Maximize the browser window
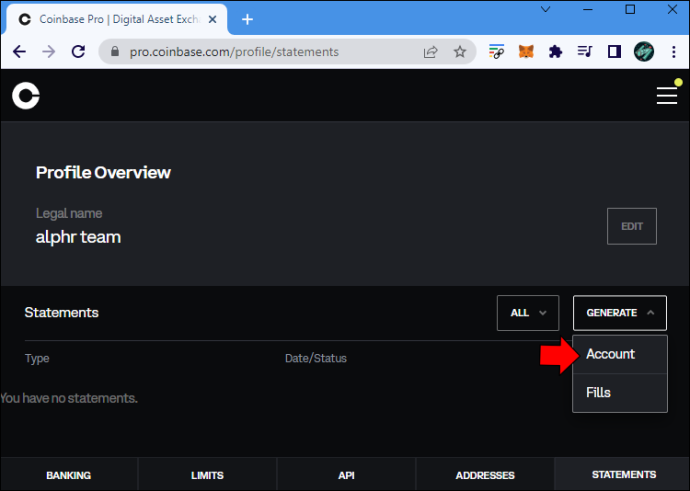690x491 pixels. coord(630,9)
